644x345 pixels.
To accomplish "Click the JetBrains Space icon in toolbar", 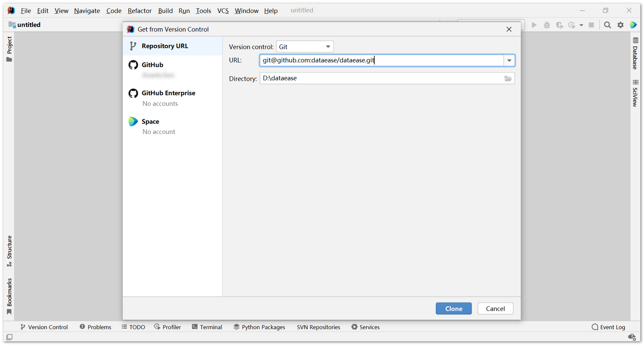I will coord(633,25).
